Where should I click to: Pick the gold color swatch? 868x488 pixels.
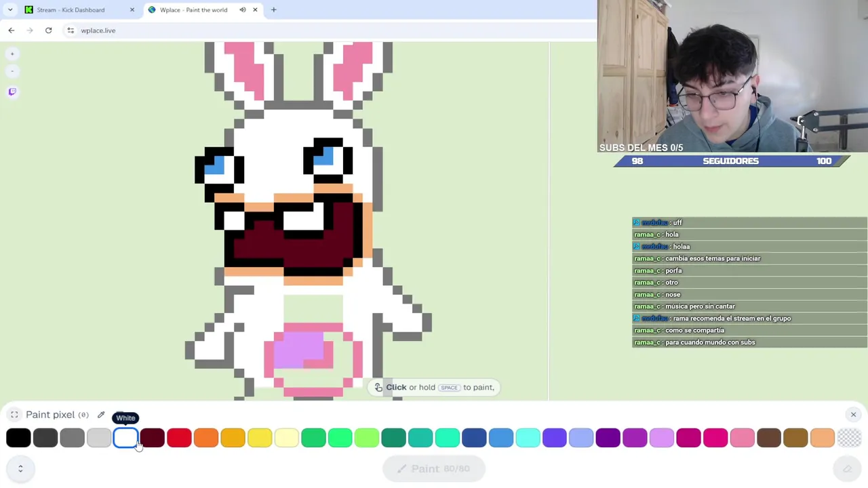point(233,438)
